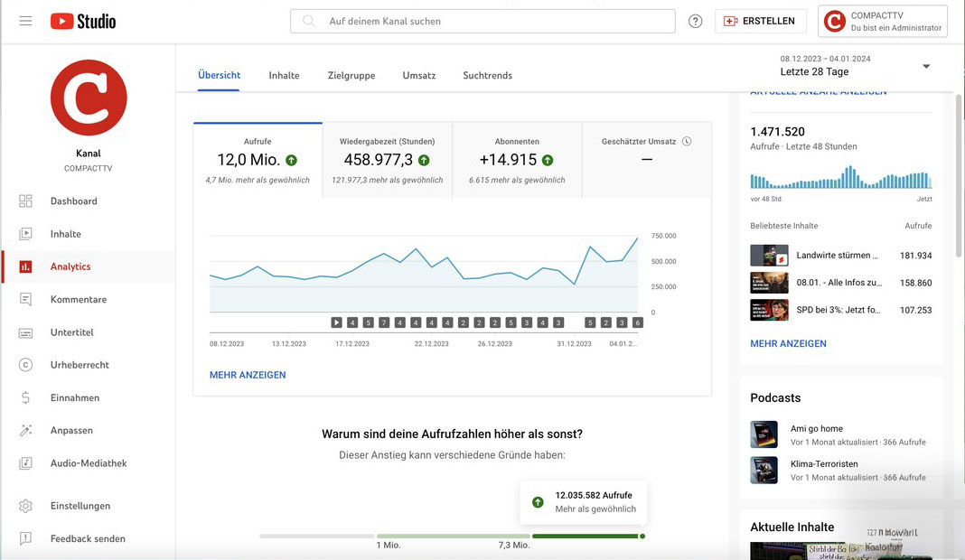
Task: Open the Suchtrends tab
Action: [487, 75]
